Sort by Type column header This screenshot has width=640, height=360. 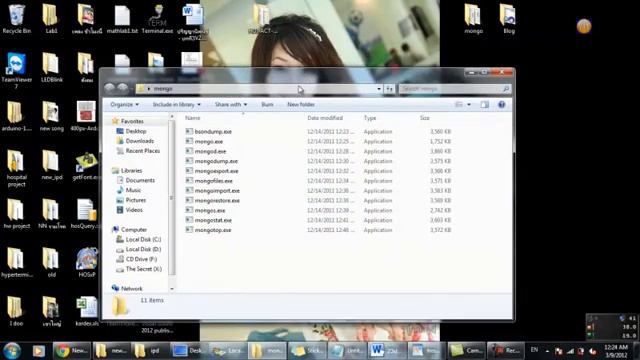pos(370,118)
